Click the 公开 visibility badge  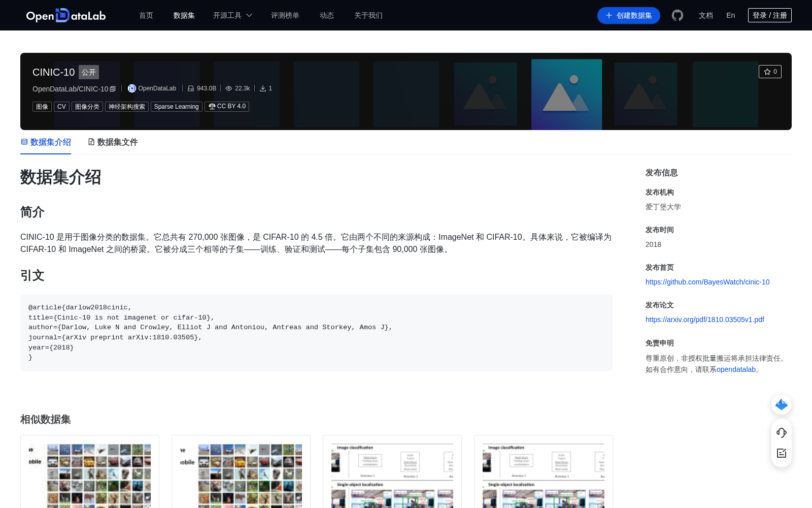coord(89,72)
